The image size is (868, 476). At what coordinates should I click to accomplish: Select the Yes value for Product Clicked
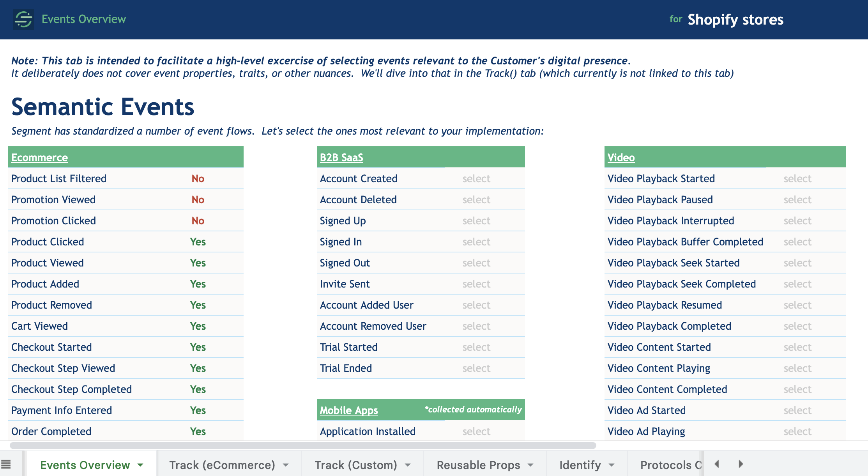coord(198,242)
